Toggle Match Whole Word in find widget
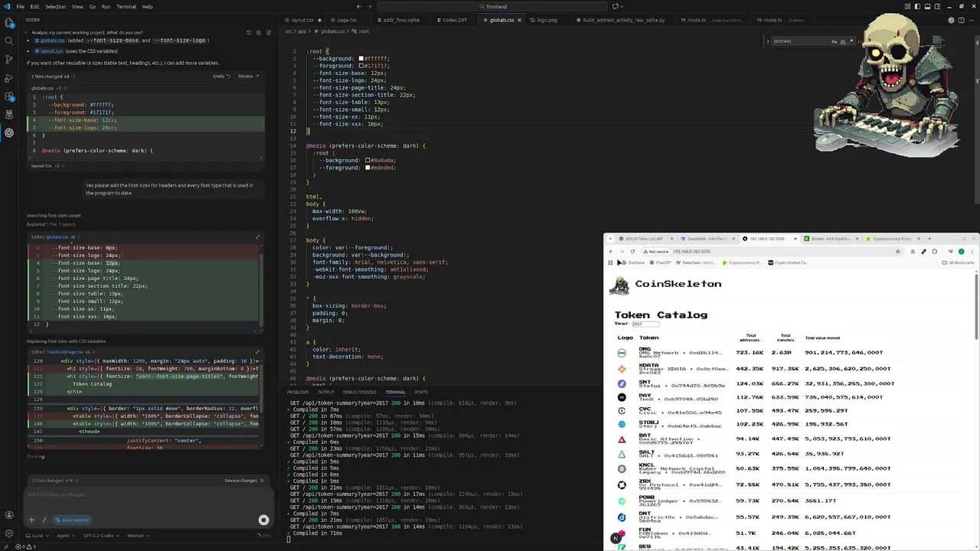980x551 pixels. [843, 41]
